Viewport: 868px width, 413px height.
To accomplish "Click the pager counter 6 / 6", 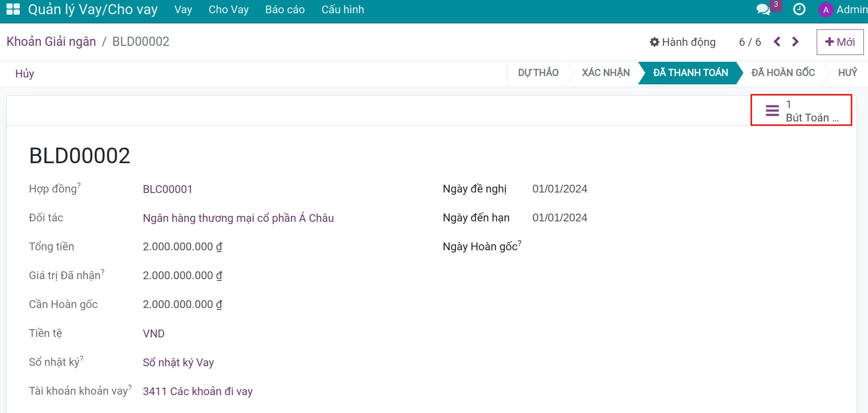I will coord(750,42).
